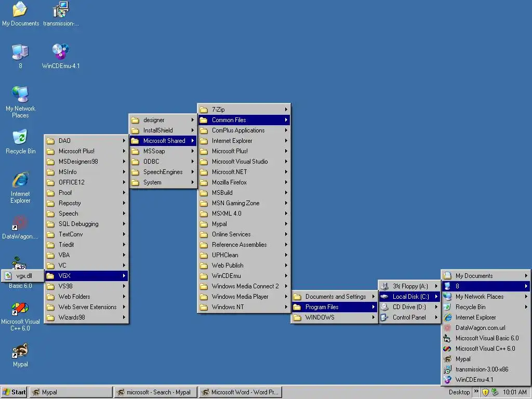
Task: Click Microsoft Visual C++ 6.0 menu entry
Action: coord(486,349)
